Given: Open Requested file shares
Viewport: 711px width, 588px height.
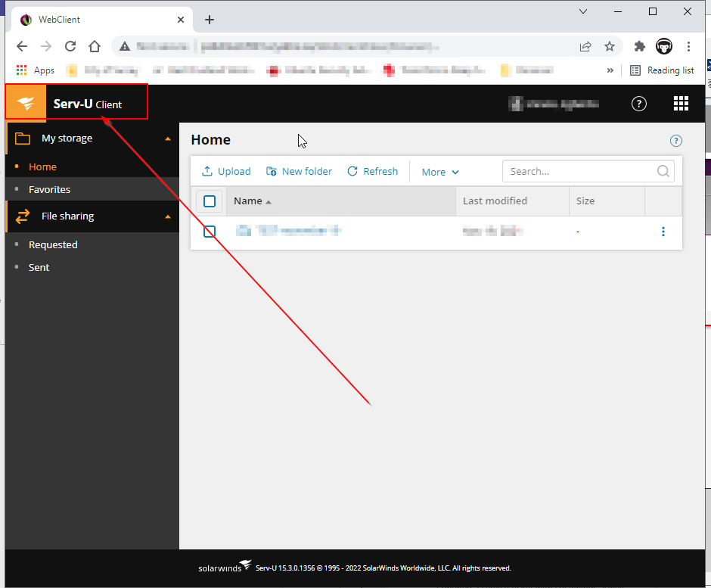Looking at the screenshot, I should (53, 245).
